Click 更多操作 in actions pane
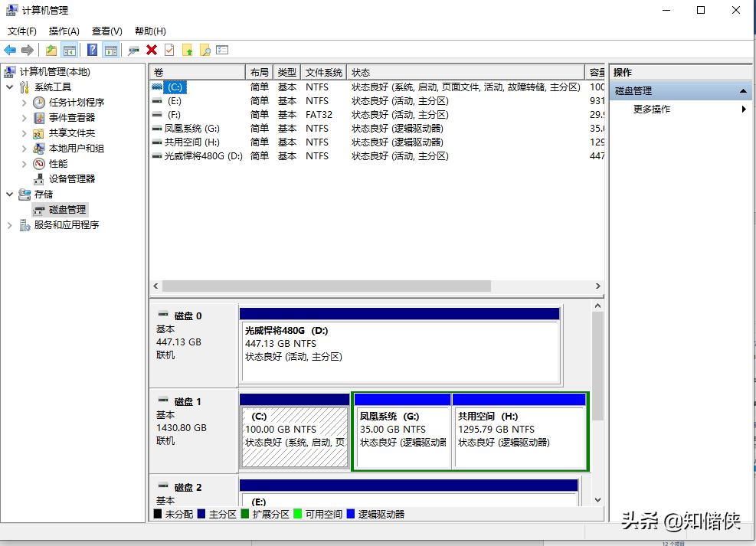 (x=651, y=109)
